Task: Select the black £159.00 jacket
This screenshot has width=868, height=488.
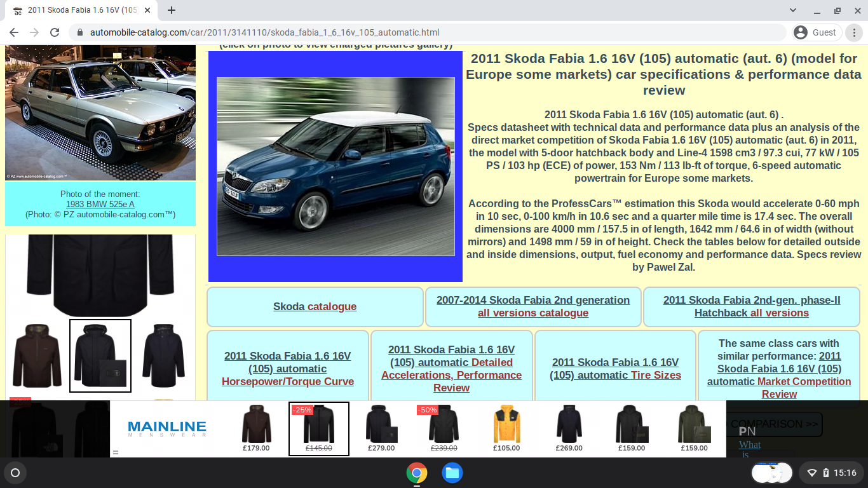Action: point(631,429)
